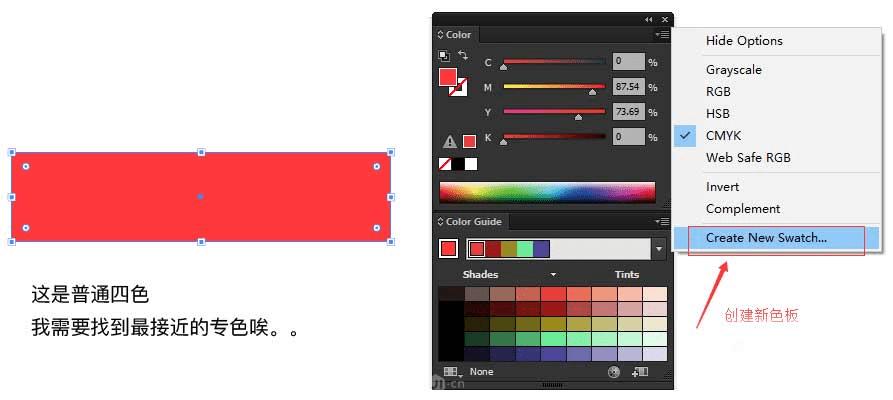
Task: Click the Complement menu option
Action: coord(742,209)
